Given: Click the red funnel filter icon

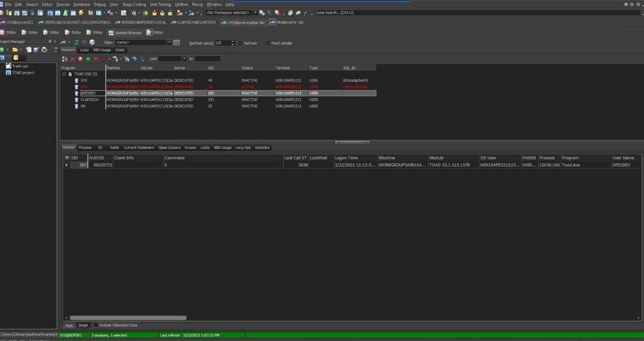Looking at the screenshot, I should point(104,59).
